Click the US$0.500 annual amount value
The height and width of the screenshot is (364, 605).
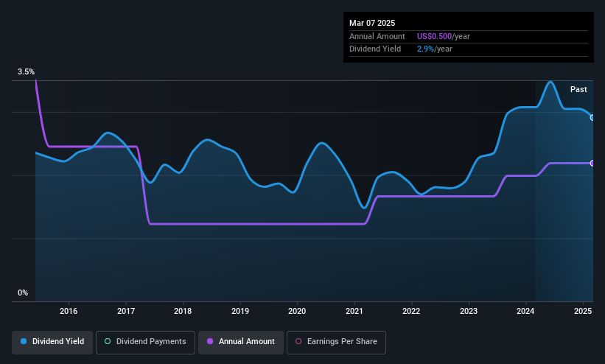434,36
